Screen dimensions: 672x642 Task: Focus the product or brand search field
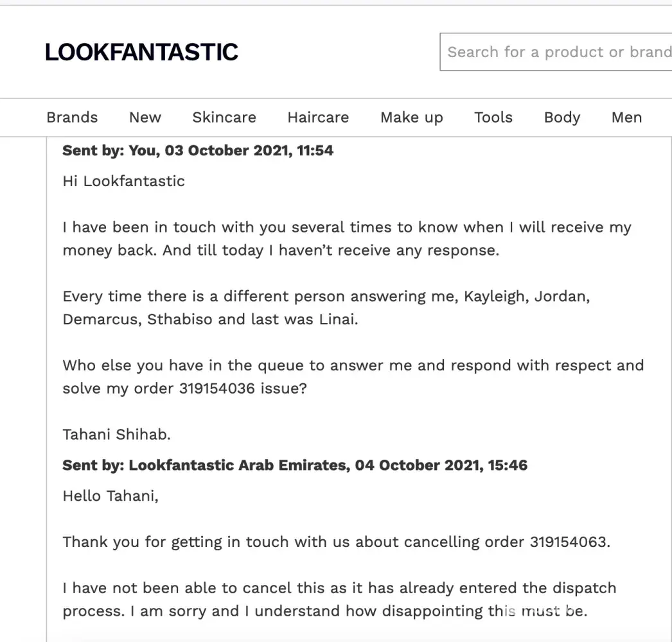[556, 52]
